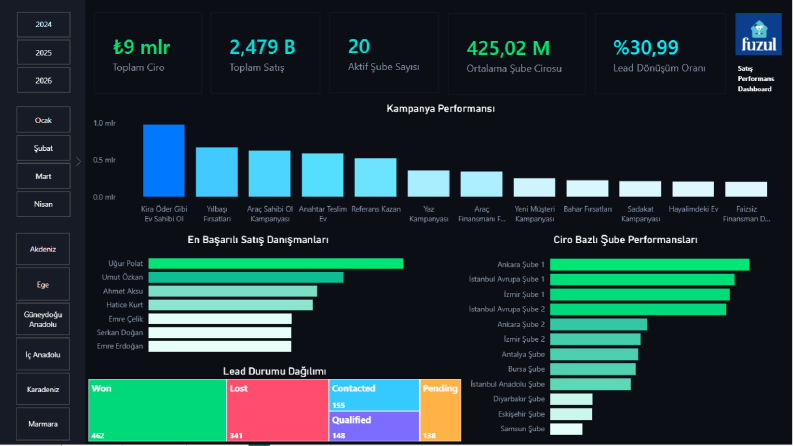Click the İstanbul Anadolu Şube bar
This screenshot has height=446, width=793.
(590, 384)
